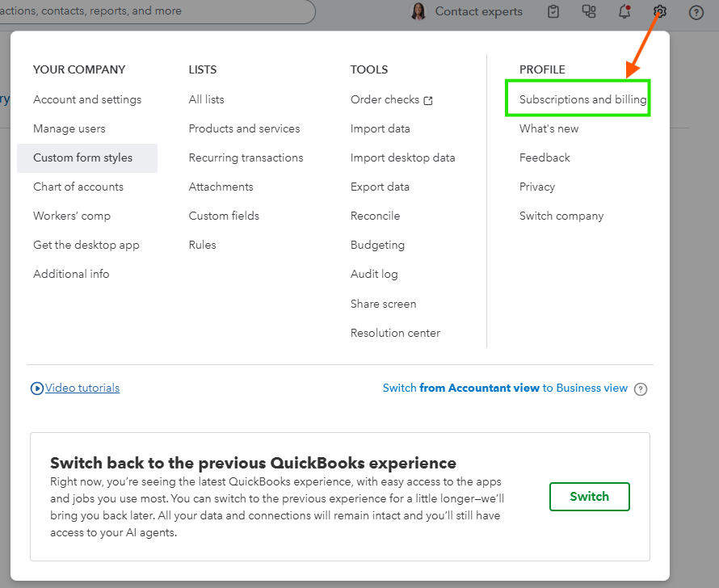The image size is (719, 588).
Task: Switch from Accountant view to Business view
Action: click(x=505, y=388)
